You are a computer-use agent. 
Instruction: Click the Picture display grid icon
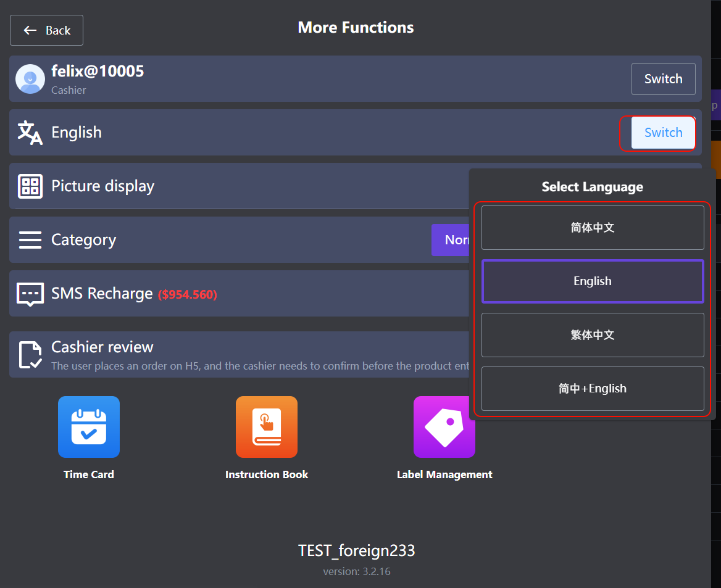30,186
